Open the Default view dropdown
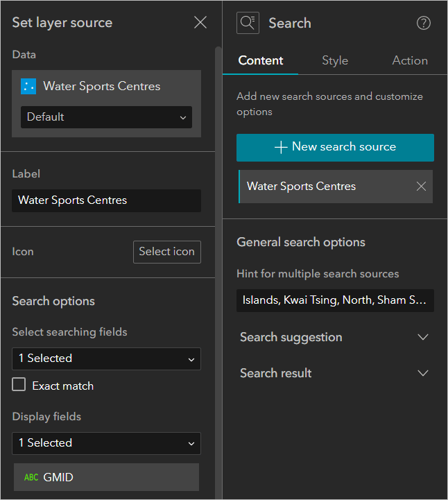The width and height of the screenshot is (448, 500). pyautogui.click(x=106, y=117)
